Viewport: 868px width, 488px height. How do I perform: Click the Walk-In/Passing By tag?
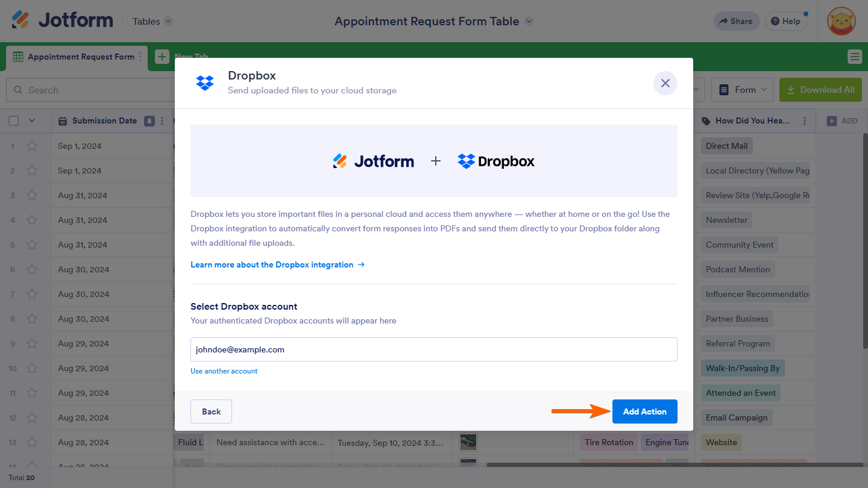[743, 368]
